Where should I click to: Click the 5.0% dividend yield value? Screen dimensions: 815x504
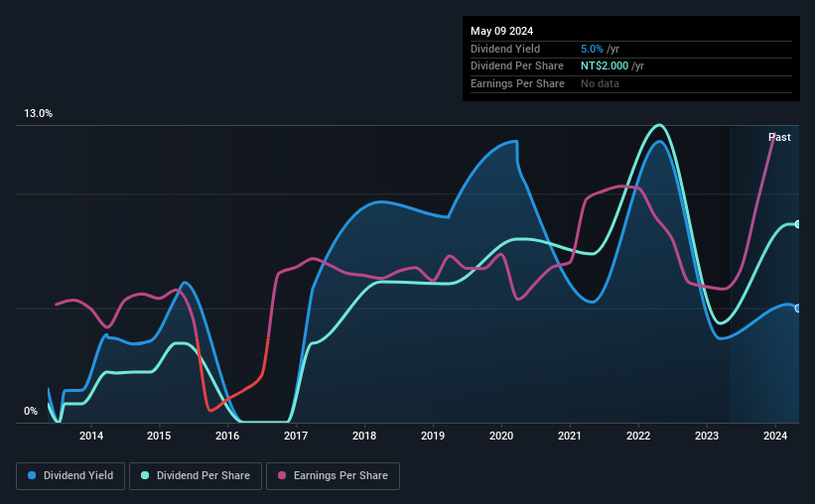[x=592, y=49]
